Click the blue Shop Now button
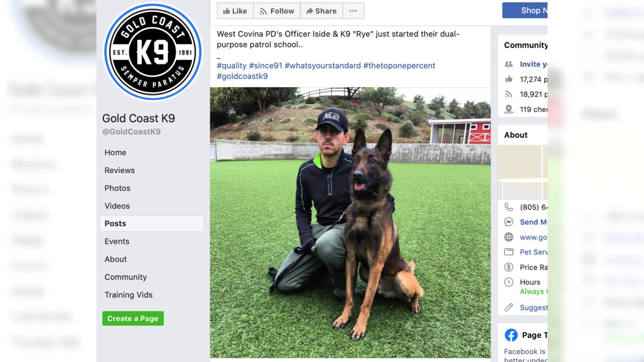644x362 pixels. [x=525, y=10]
